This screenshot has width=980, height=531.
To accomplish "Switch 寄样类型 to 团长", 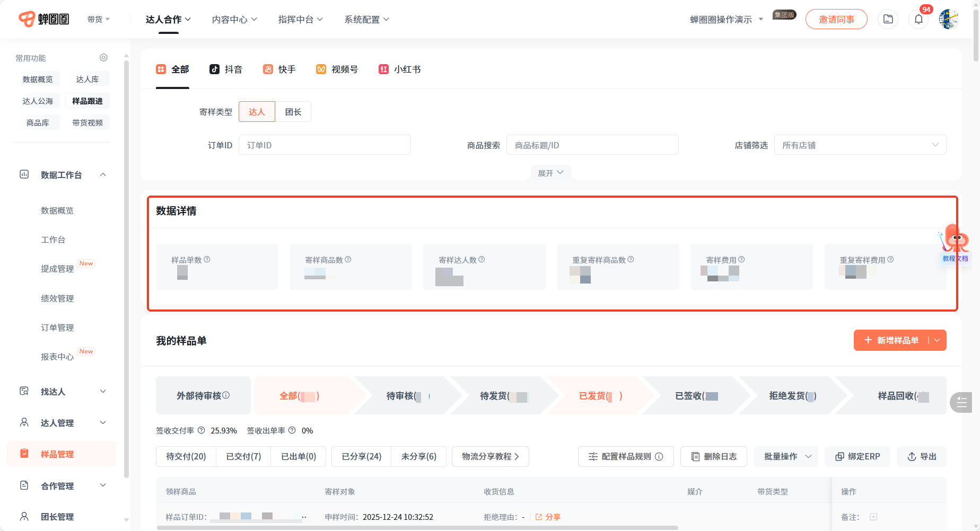I will (x=293, y=112).
